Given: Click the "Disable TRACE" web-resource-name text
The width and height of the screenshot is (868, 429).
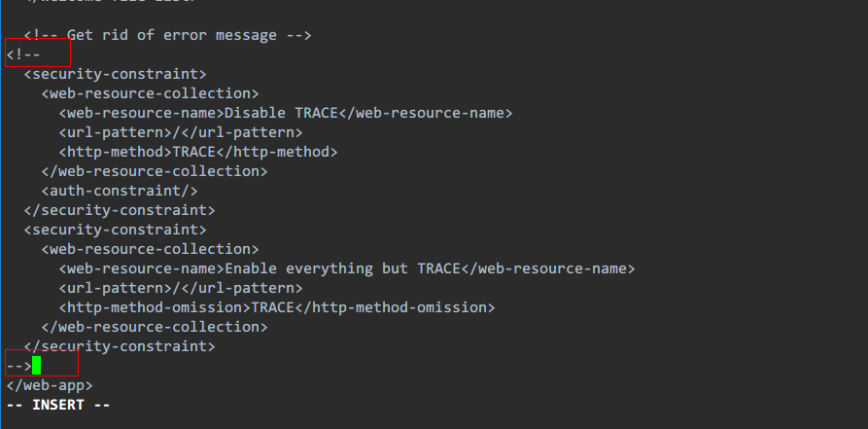Looking at the screenshot, I should pyautogui.click(x=281, y=113).
